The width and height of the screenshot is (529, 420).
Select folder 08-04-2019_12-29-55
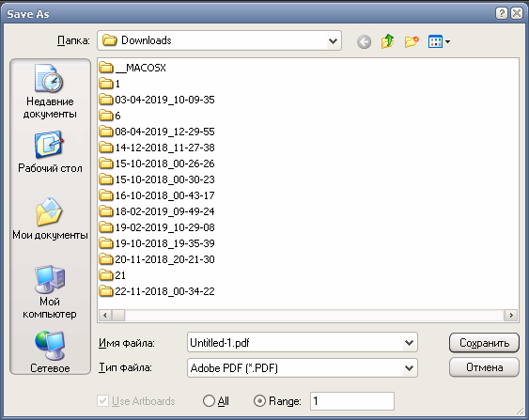point(157,132)
